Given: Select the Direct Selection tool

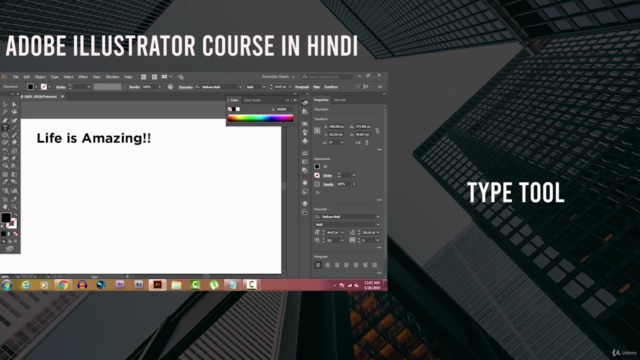Looking at the screenshot, I should (14, 104).
